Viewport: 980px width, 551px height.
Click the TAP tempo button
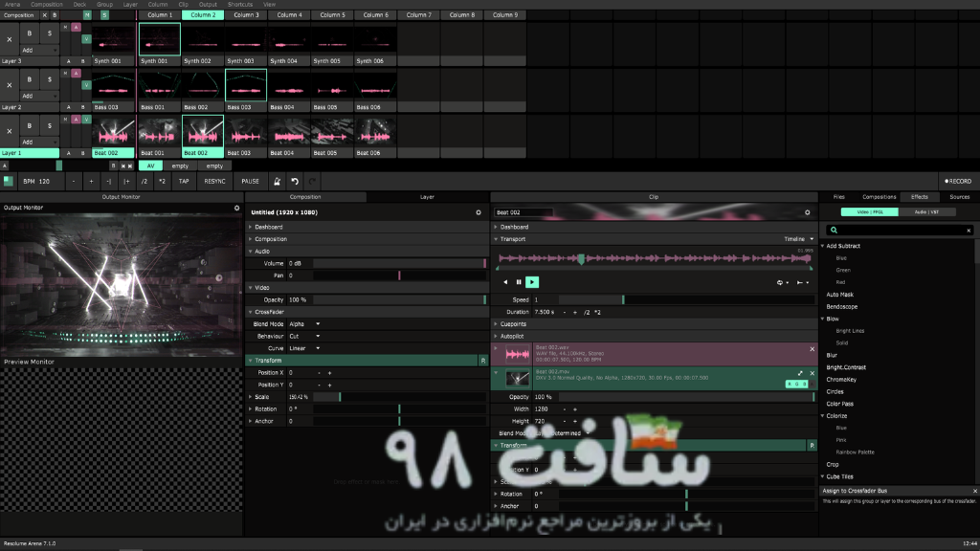click(x=184, y=181)
